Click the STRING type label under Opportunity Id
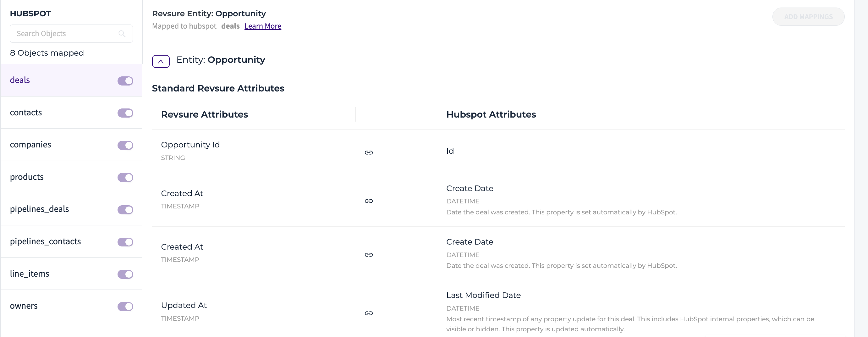Viewport: 868px width, 337px height. [173, 158]
